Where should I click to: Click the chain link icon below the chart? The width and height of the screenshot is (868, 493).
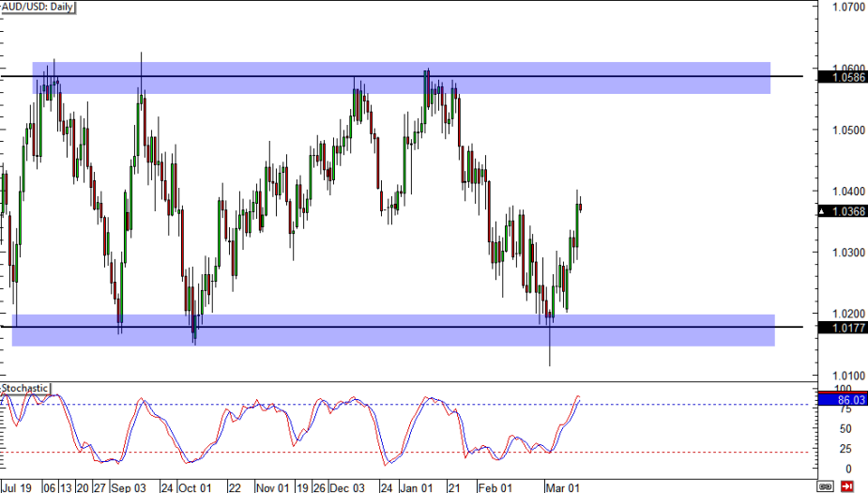pyautogui.click(x=826, y=486)
